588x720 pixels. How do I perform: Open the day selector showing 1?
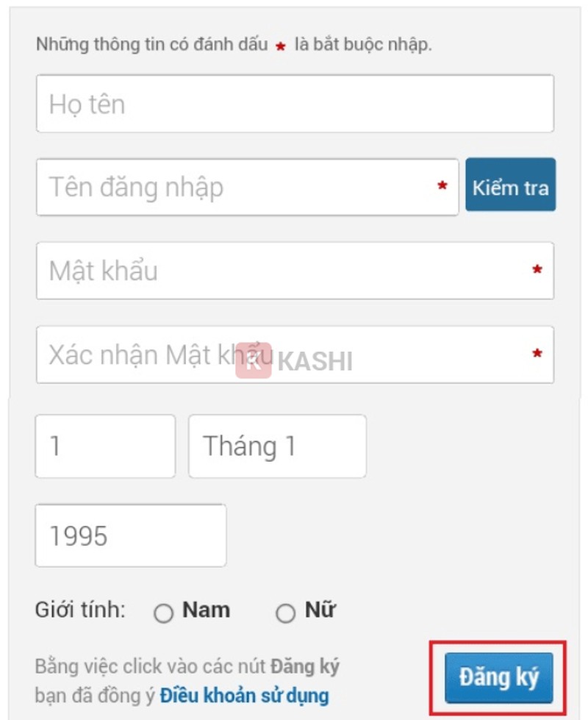pyautogui.click(x=105, y=446)
